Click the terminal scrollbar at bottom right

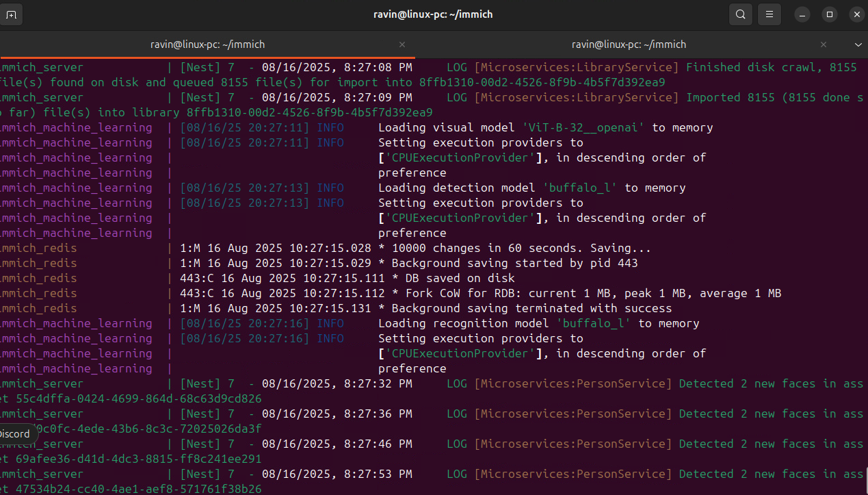(865, 479)
